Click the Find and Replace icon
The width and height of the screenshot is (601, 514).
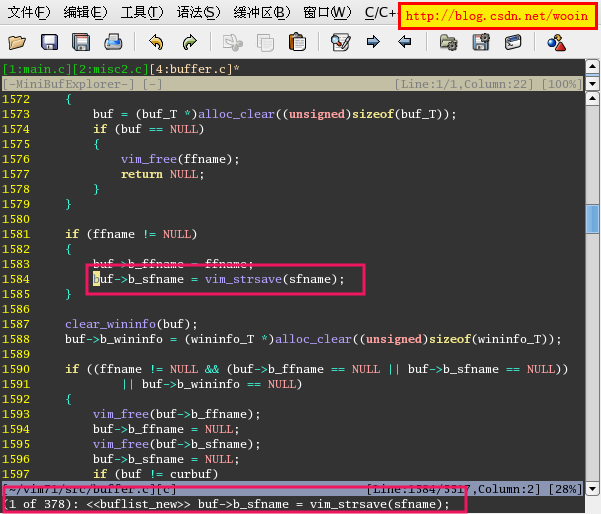(x=340, y=42)
